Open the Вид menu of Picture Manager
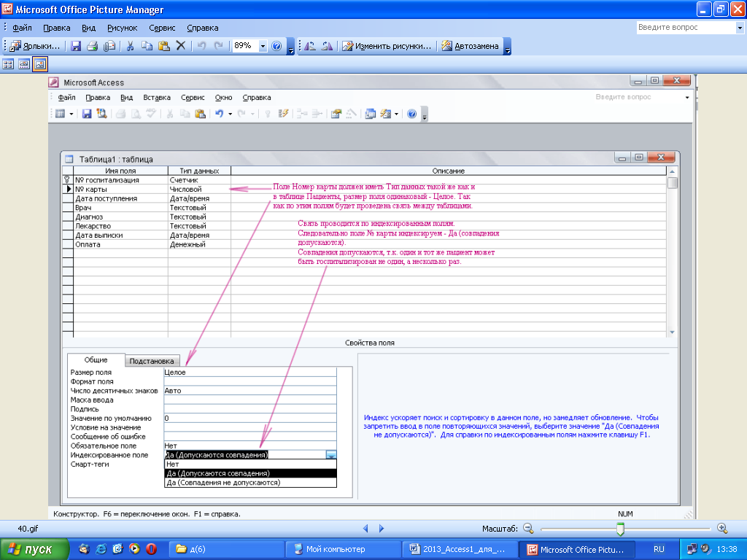Viewport: 747px width, 560px height. coord(88,28)
